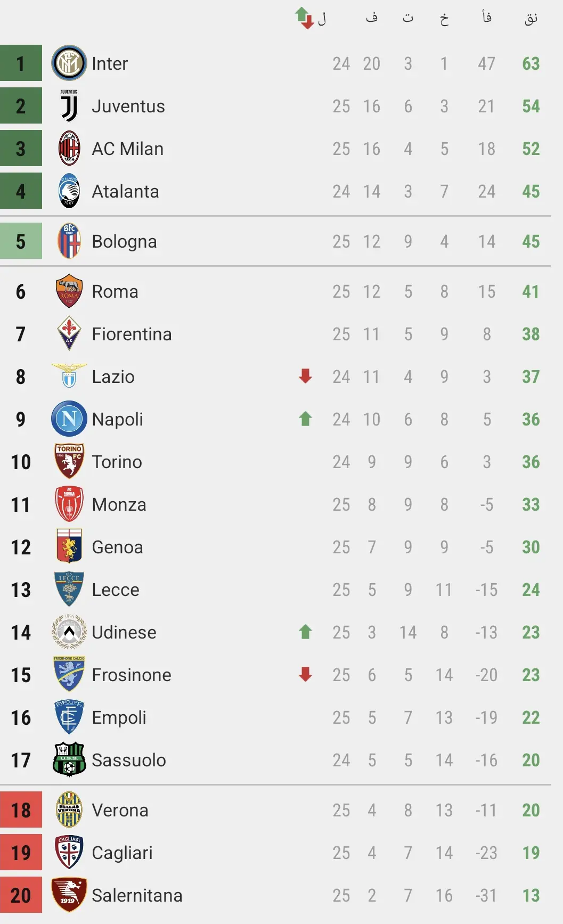Screen dimensions: 563x924
Task: Open the Bologna team name
Action: click(124, 242)
